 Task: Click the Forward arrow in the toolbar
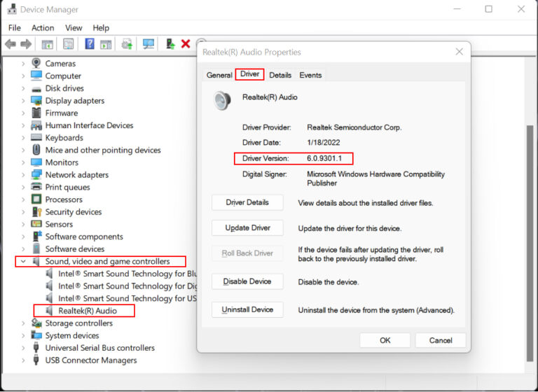pos(26,44)
